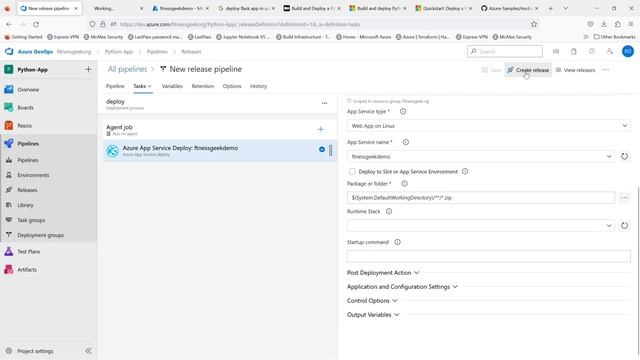640x360 pixels.
Task: Click the Create release button
Action: [528, 70]
